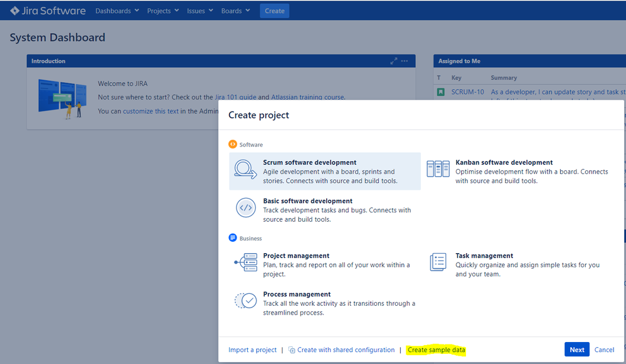The height and width of the screenshot is (364, 626).
Task: Click Create sample data link
Action: (x=437, y=350)
